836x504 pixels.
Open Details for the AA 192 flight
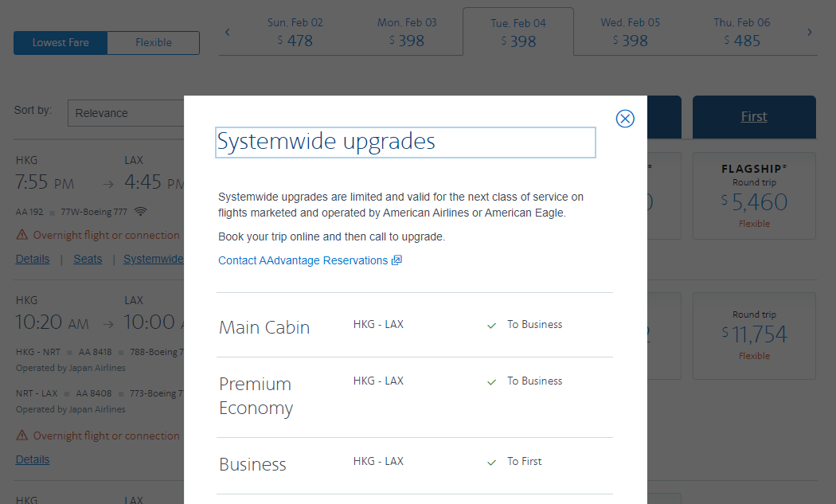(x=33, y=259)
